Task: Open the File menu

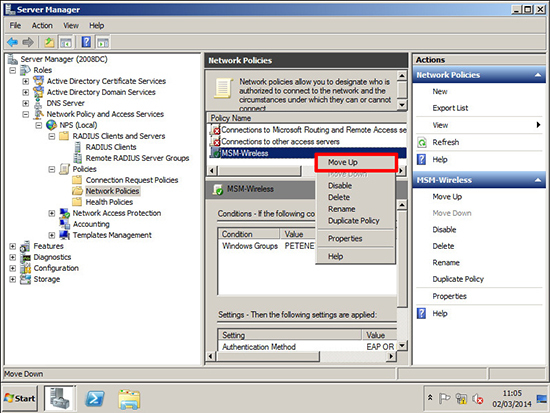Action: (15, 26)
